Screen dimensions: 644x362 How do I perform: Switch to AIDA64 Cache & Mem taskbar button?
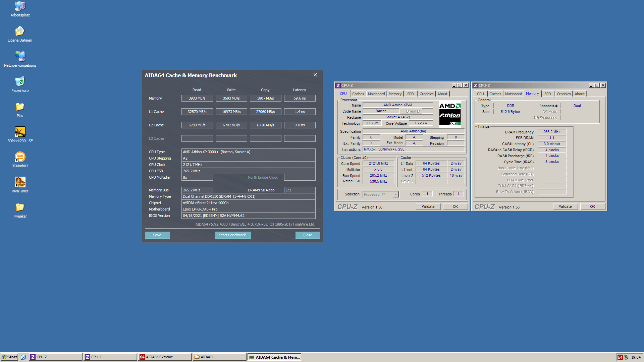click(x=274, y=357)
